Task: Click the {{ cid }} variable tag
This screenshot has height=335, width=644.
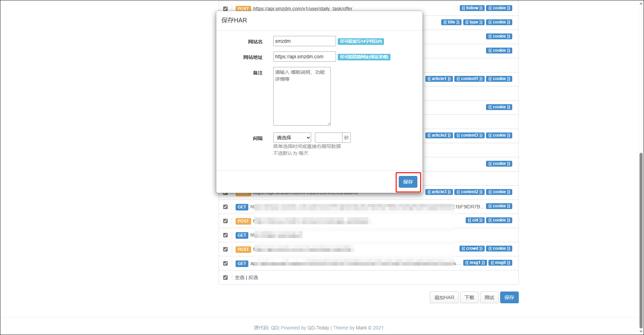Action: point(475,220)
